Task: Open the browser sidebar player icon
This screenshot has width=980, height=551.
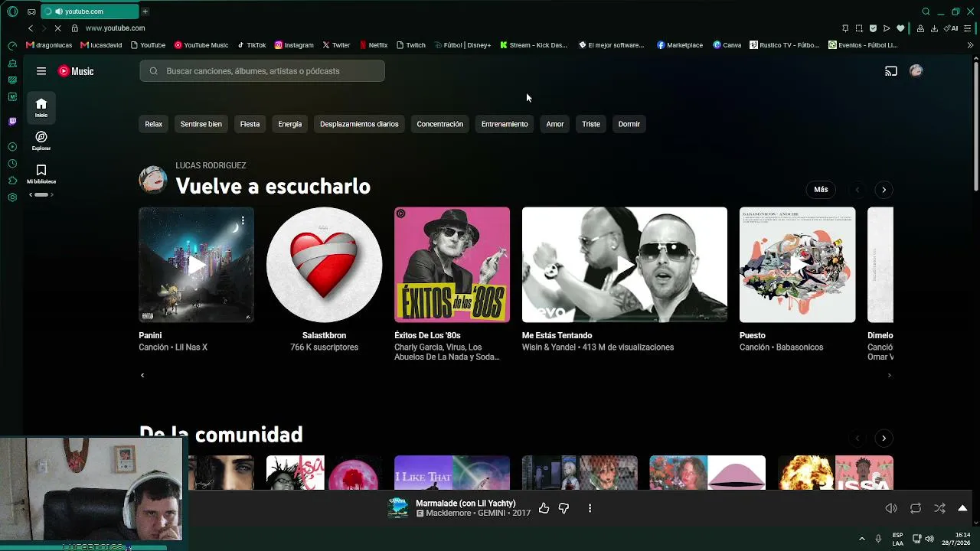Action: 12,147
